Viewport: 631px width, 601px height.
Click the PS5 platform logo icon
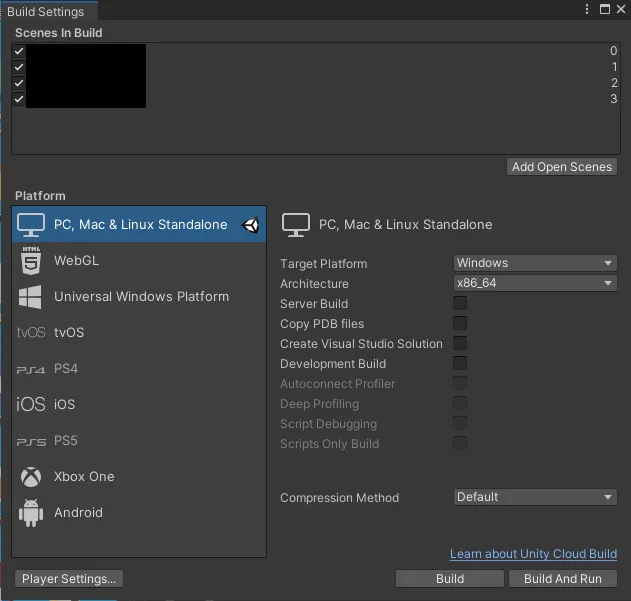coord(31,442)
